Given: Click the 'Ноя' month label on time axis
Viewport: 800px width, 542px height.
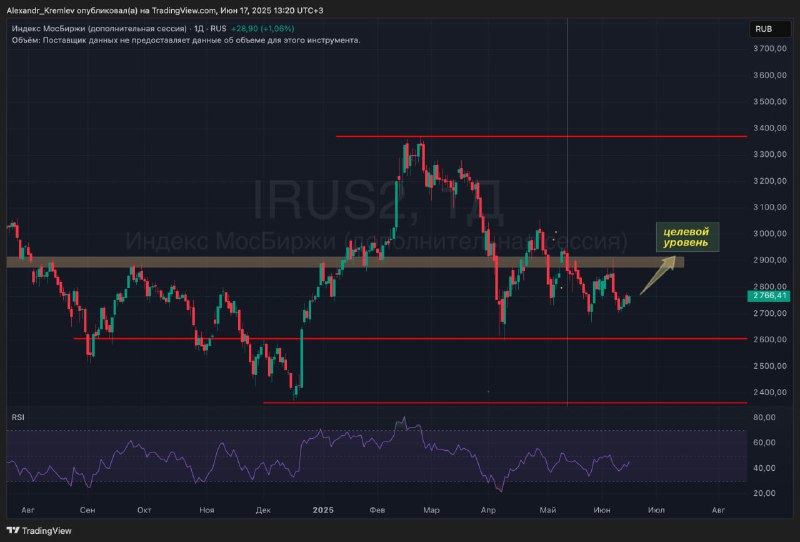Looking at the screenshot, I should point(207,510).
